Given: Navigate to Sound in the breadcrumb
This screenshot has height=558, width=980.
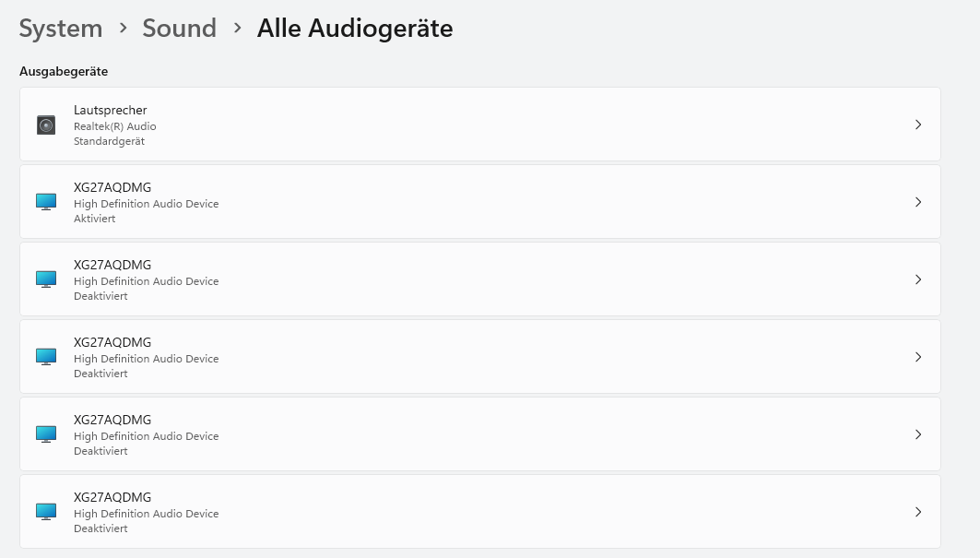Looking at the screenshot, I should coord(179,29).
